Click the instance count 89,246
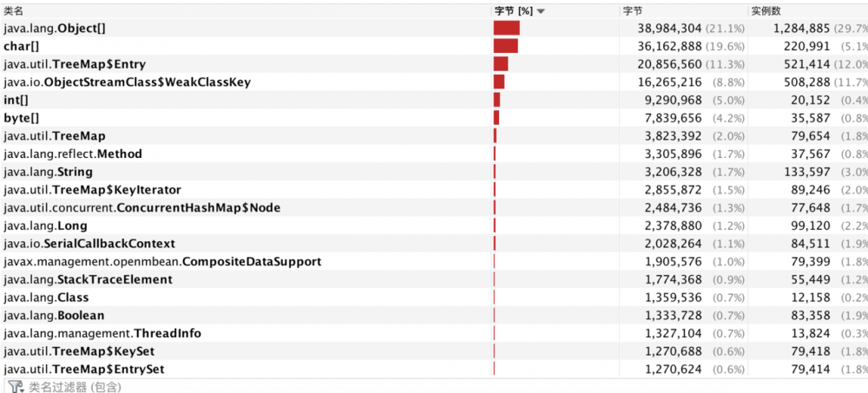868x393 pixels. click(x=811, y=190)
